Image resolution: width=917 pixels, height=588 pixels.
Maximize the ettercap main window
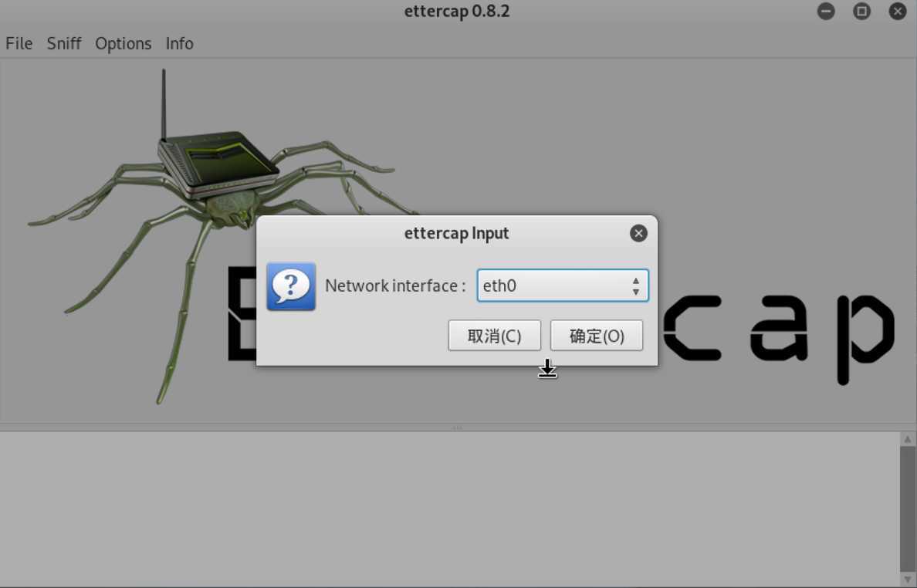pyautogui.click(x=861, y=11)
